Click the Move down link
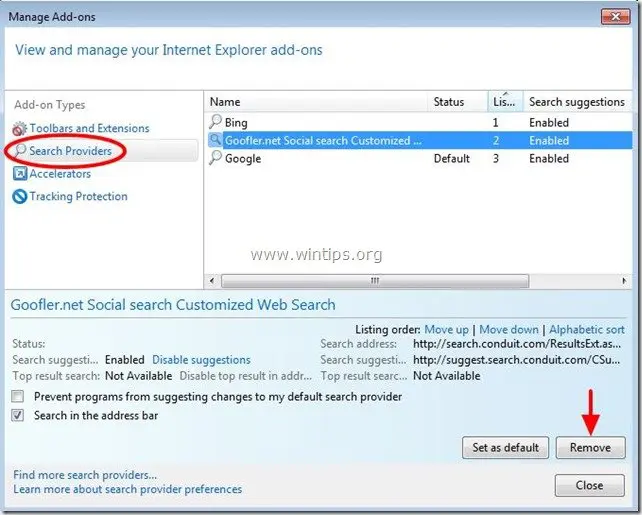The height and width of the screenshot is (515, 642). [509, 330]
